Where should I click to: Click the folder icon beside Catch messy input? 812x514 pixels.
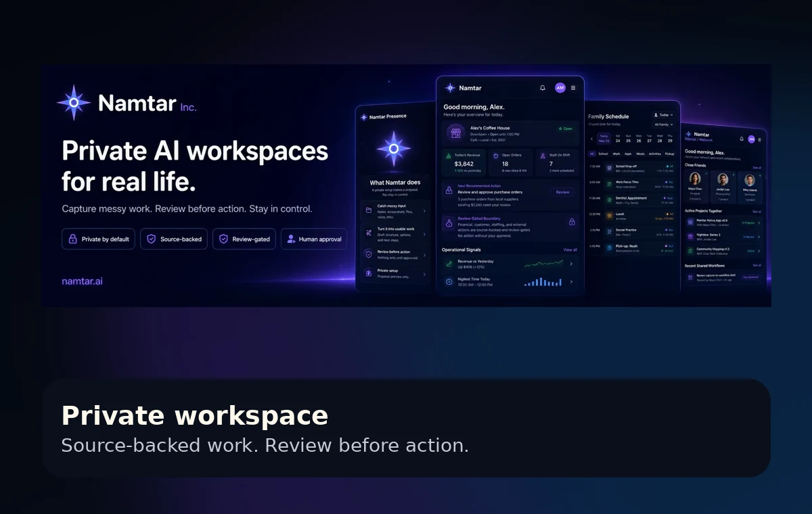369,210
